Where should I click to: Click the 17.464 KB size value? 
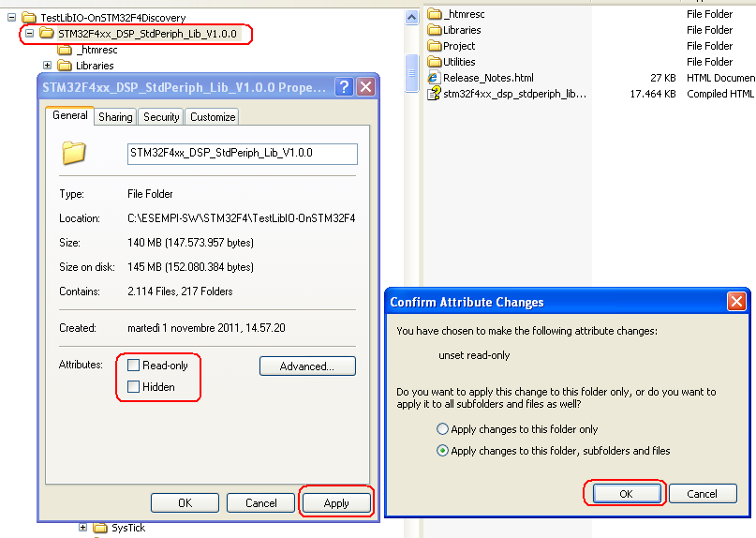(x=653, y=94)
